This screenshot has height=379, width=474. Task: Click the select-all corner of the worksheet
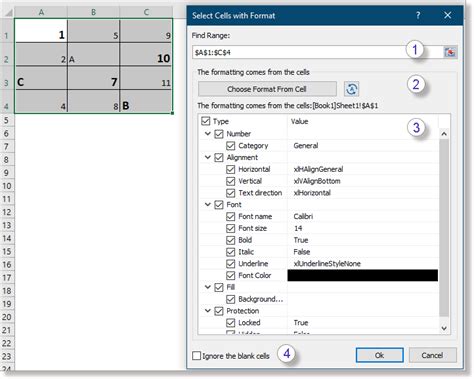coord(7,13)
